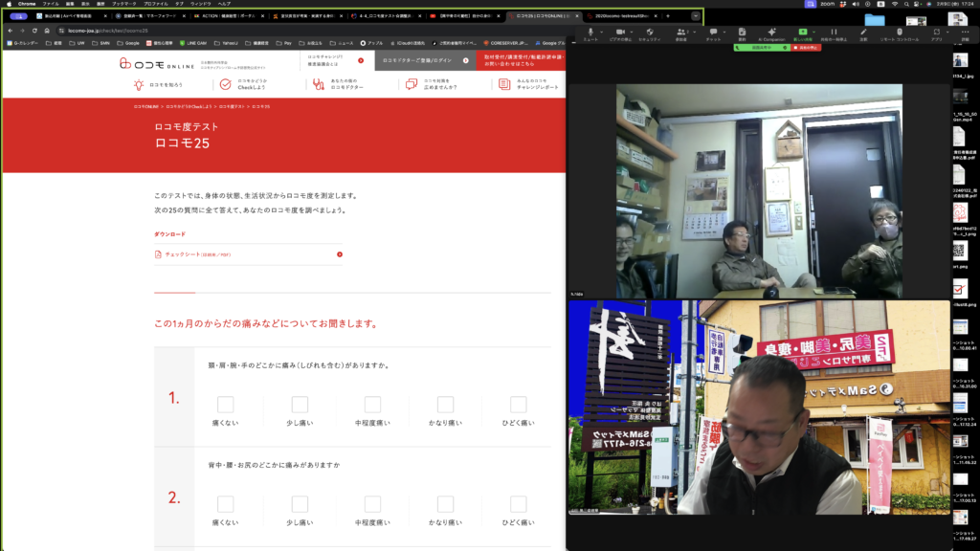
Task: Check かなり痛い for question 2
Action: click(x=445, y=503)
